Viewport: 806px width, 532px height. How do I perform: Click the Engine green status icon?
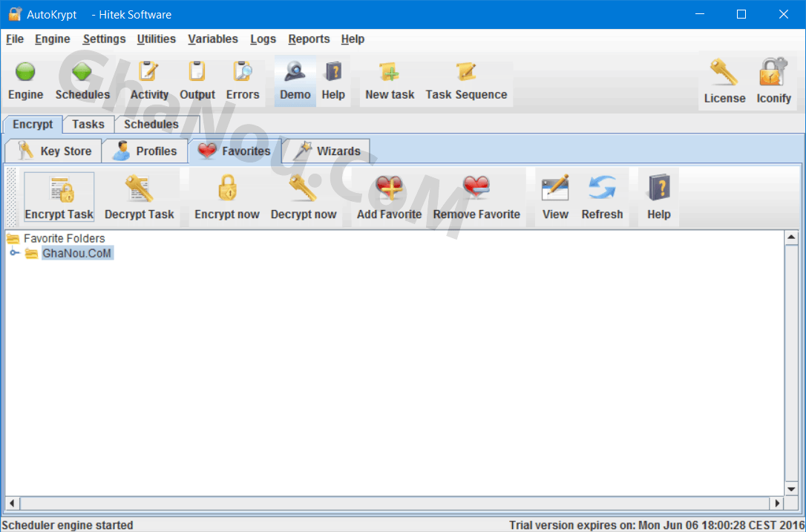point(25,73)
